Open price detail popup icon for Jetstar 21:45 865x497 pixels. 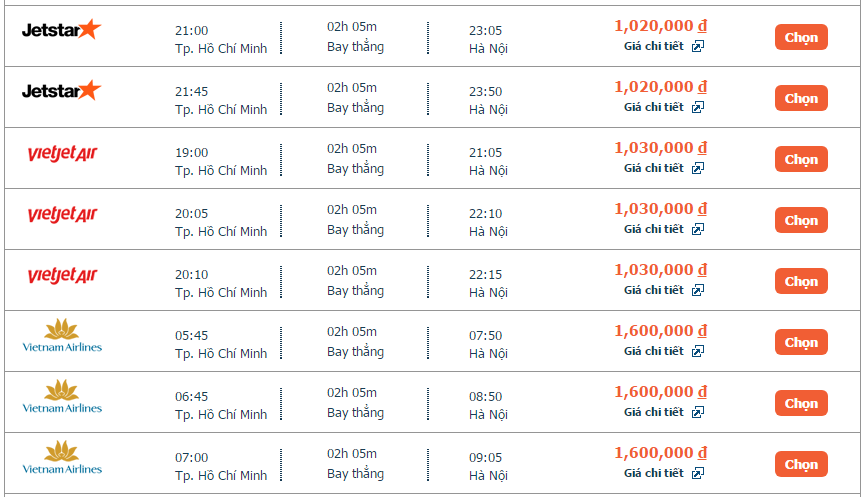[698, 108]
